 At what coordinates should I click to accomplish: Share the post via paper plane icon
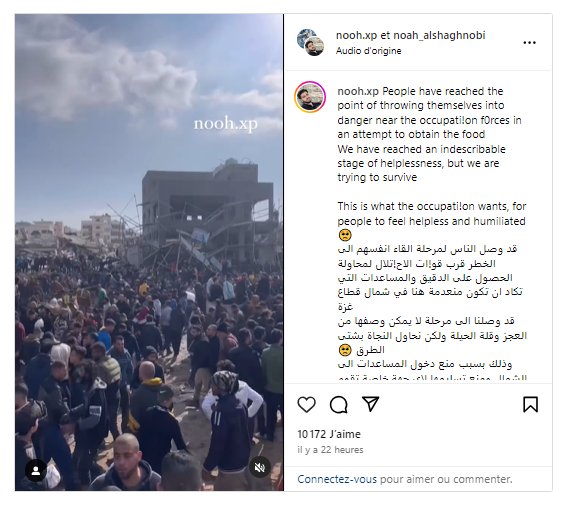click(x=370, y=404)
